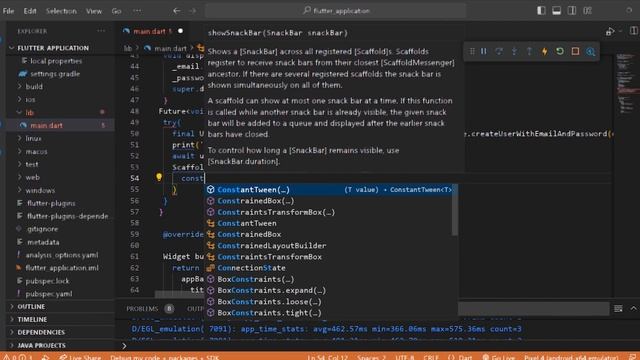Viewport: 640px width, 360px height.
Task: Expand the windows folder
Action: [40, 190]
